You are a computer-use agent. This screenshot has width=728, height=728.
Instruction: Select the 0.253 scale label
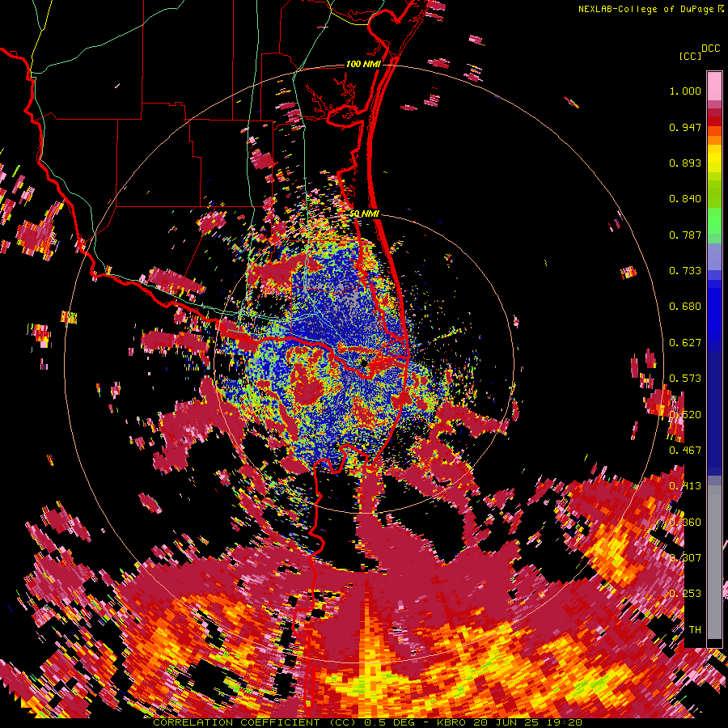tap(685, 594)
